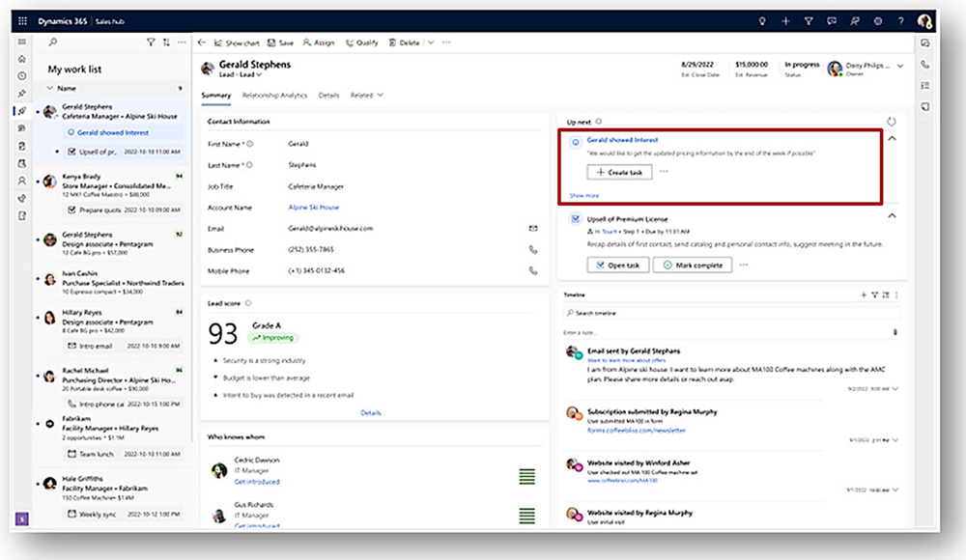Collapse the Gerald showed interest card
This screenshot has height=560, width=966.
[891, 139]
